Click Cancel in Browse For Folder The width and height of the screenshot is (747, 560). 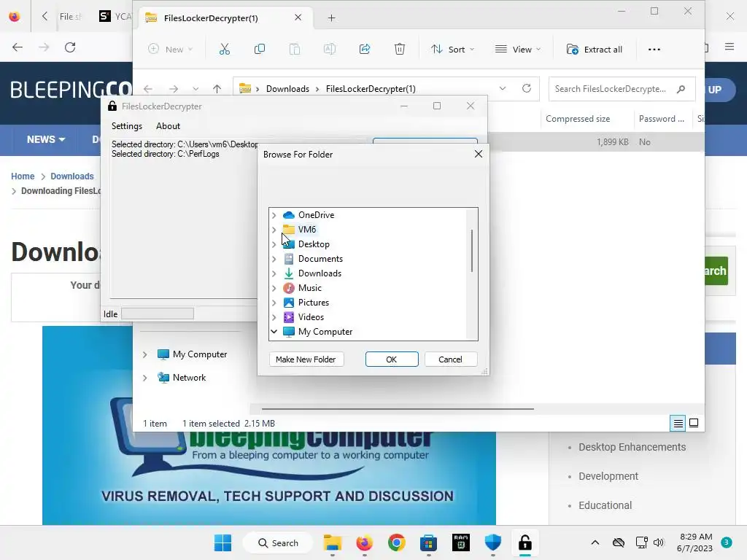pos(450,359)
